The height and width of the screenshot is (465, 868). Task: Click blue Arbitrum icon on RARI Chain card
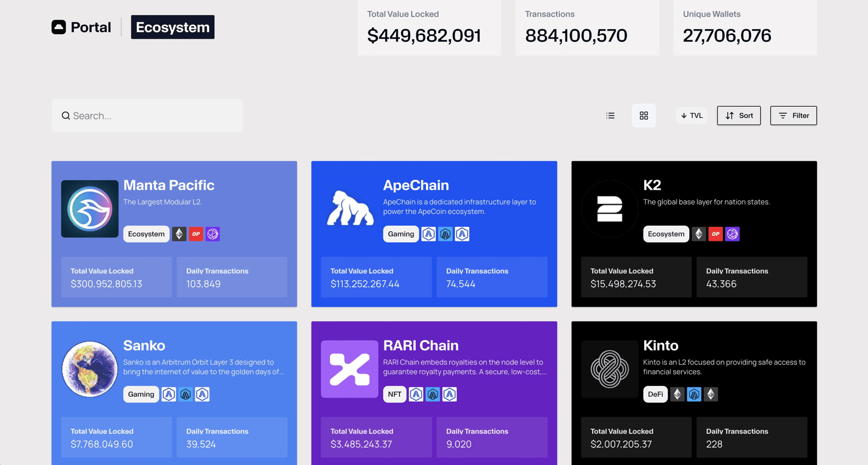[433, 394]
